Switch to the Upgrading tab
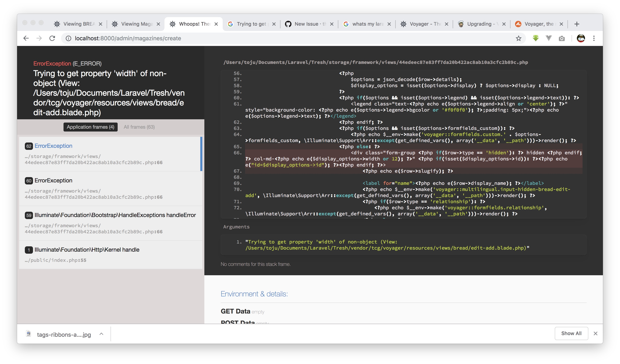The height and width of the screenshot is (364, 620). click(x=482, y=24)
